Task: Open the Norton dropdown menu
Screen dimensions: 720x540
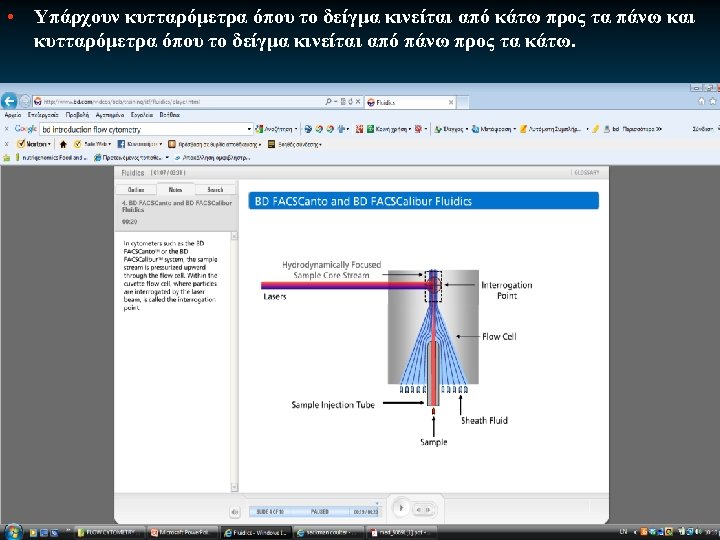Action: pyautogui.click(x=34, y=144)
